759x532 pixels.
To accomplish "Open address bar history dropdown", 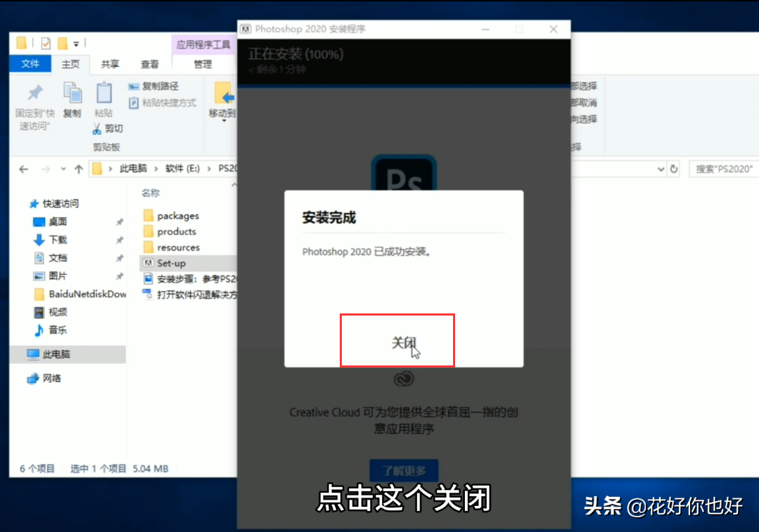I will tap(661, 169).
